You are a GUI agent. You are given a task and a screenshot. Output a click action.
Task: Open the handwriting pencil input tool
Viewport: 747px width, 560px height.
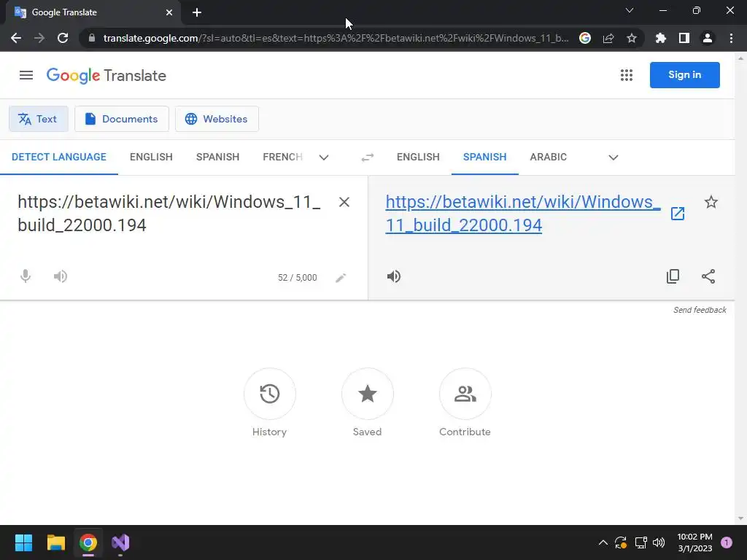click(x=341, y=278)
